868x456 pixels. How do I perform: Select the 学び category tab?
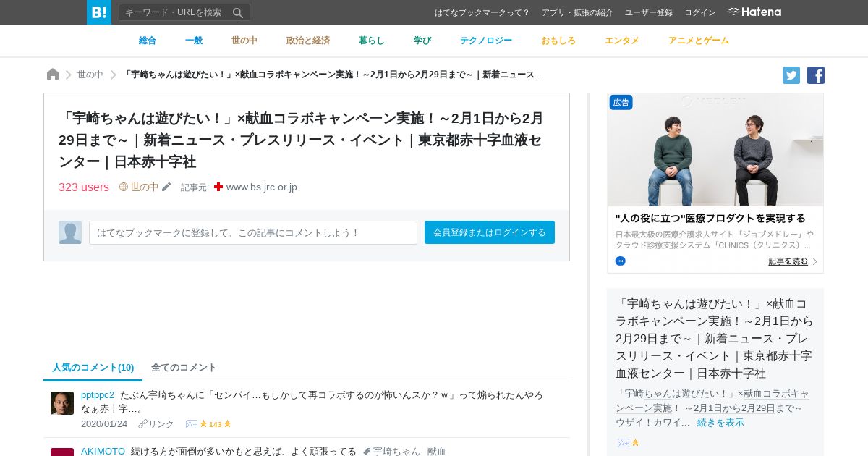pyautogui.click(x=422, y=41)
